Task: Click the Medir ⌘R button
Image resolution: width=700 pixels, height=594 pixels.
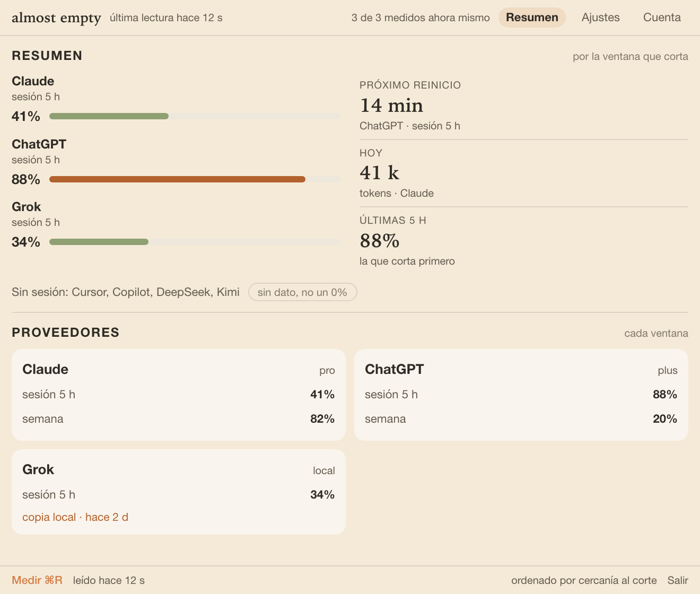Action: [37, 580]
